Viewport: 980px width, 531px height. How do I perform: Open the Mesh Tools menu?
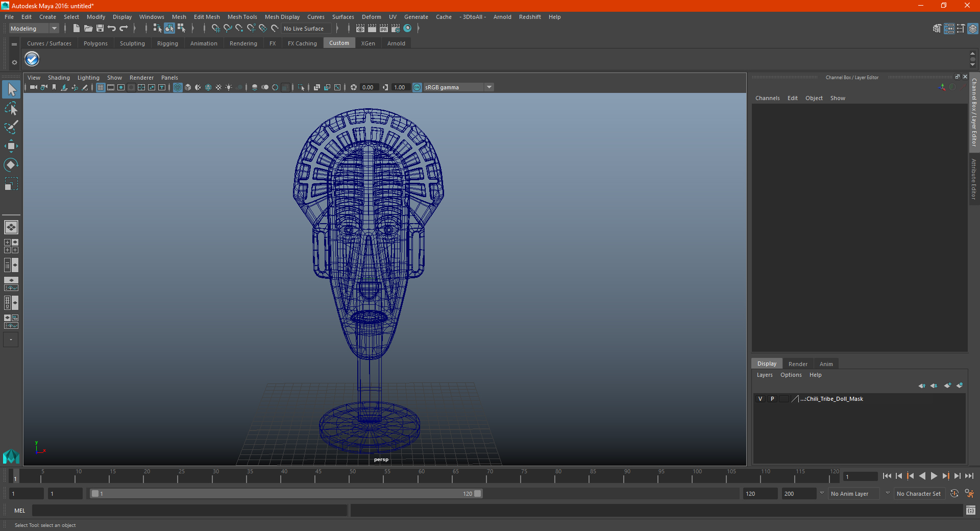[242, 17]
